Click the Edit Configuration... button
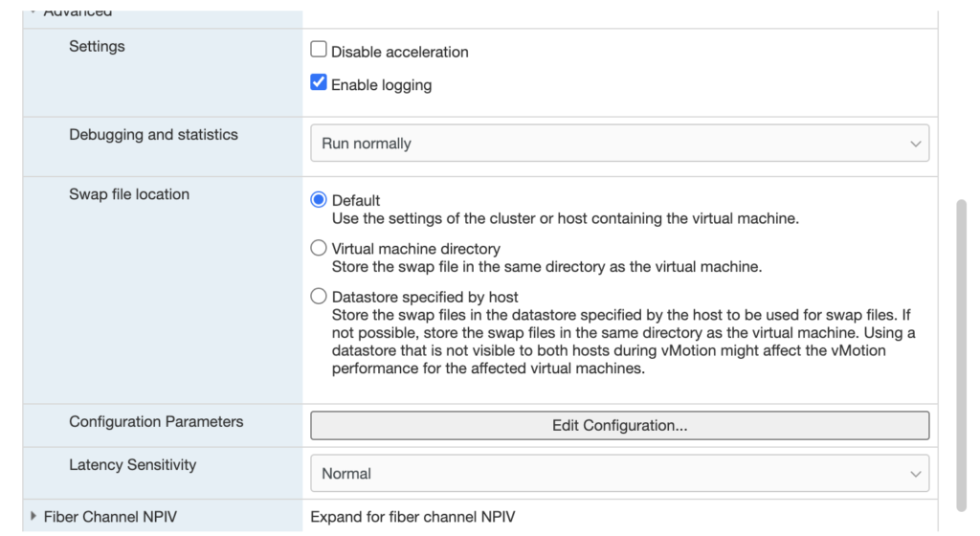The image size is (980, 536). point(618,426)
